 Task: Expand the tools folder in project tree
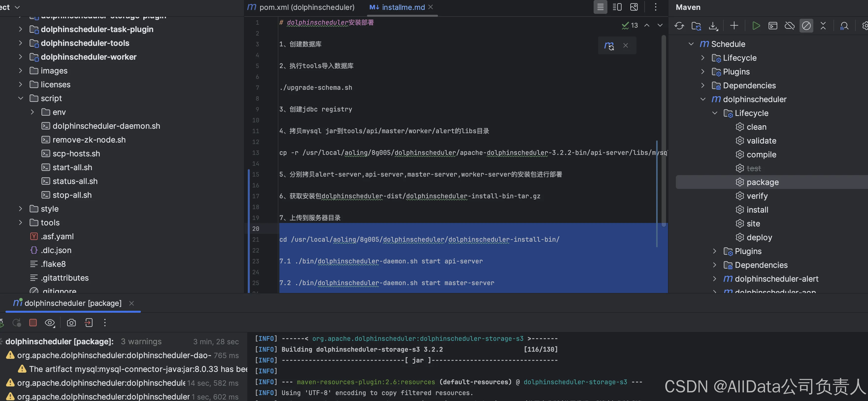(20, 223)
